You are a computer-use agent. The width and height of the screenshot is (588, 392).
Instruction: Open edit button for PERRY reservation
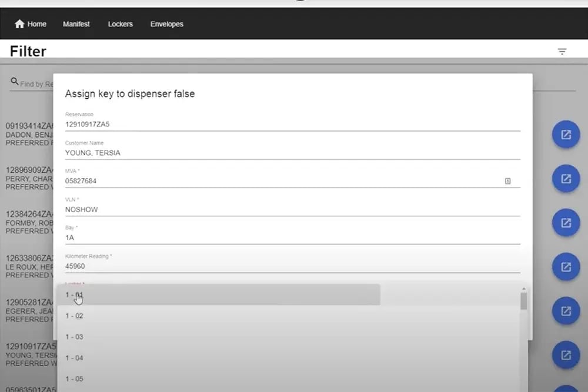click(566, 179)
